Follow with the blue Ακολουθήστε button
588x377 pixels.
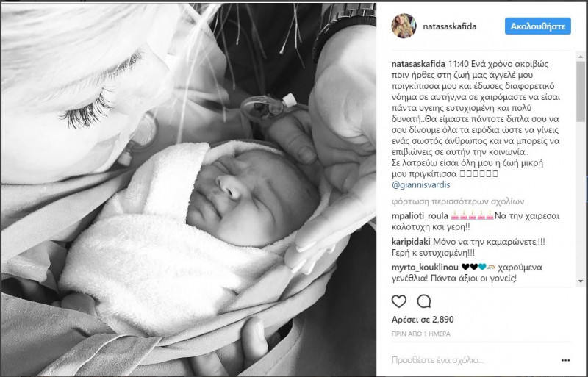point(538,26)
